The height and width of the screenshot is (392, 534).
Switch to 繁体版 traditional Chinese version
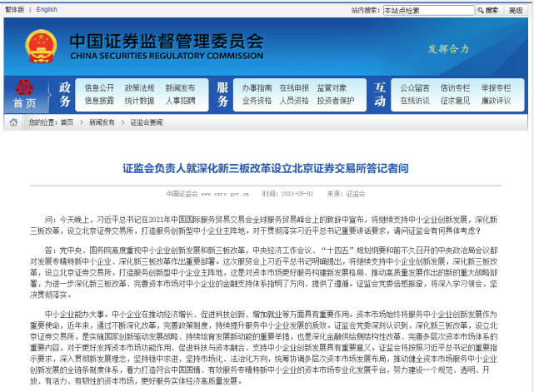click(15, 9)
